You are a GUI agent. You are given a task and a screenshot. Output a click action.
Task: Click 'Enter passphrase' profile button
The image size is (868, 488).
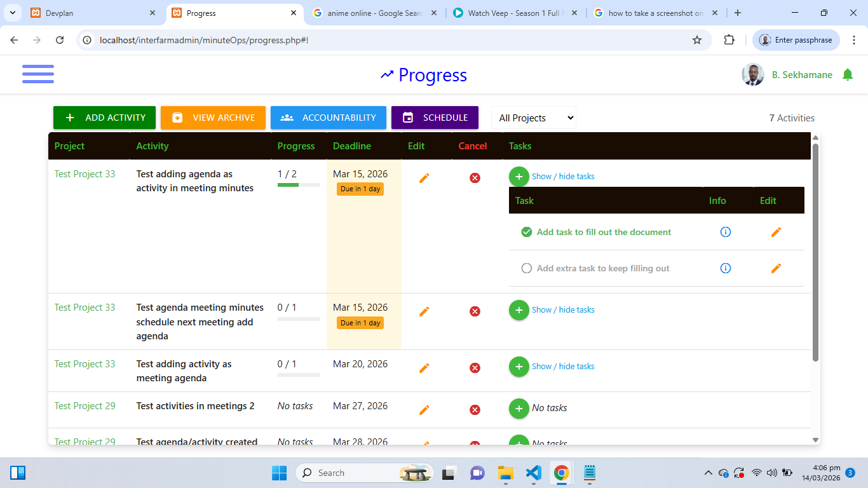click(796, 40)
